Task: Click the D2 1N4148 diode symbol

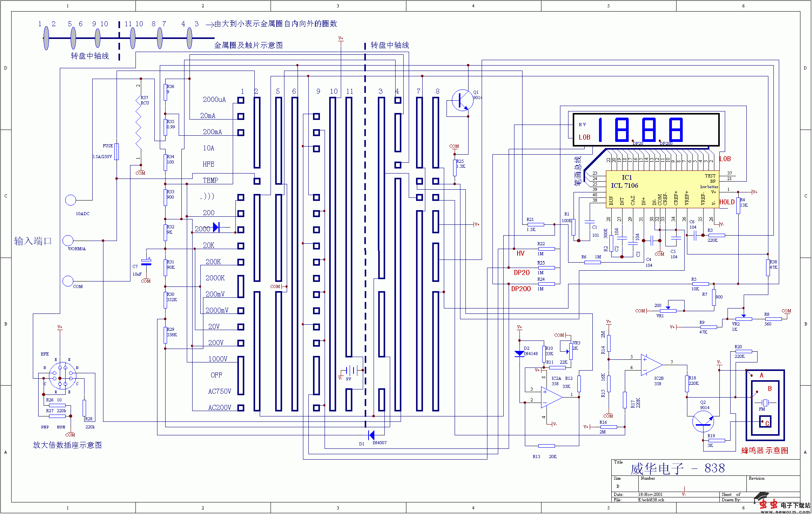Action: 519,353
